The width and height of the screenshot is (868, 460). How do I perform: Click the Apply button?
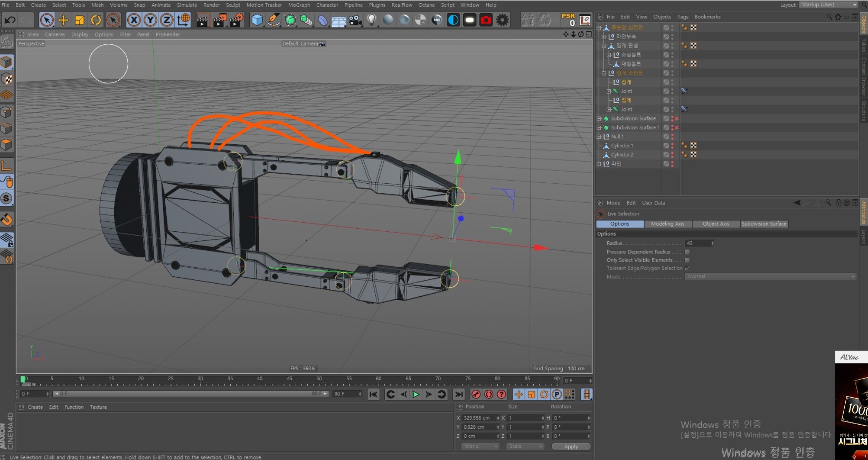571,447
